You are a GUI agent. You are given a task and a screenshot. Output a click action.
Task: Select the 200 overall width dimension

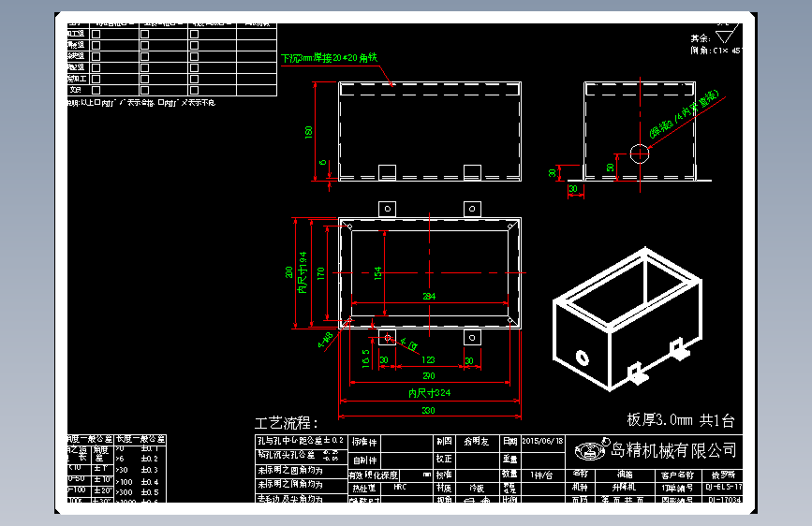point(289,272)
